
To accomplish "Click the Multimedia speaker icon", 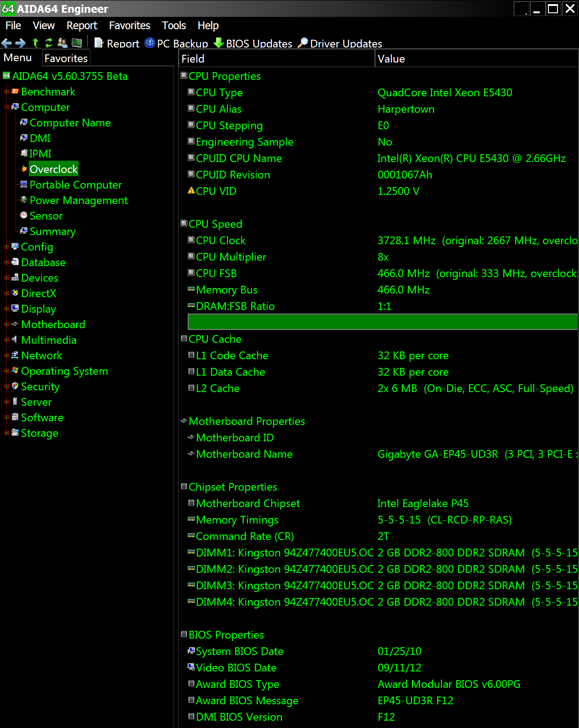I will [15, 340].
